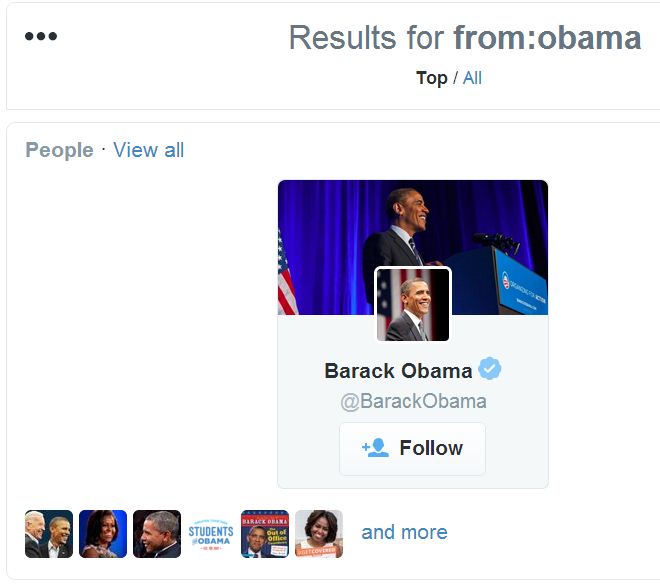Click the View all people link

click(148, 150)
